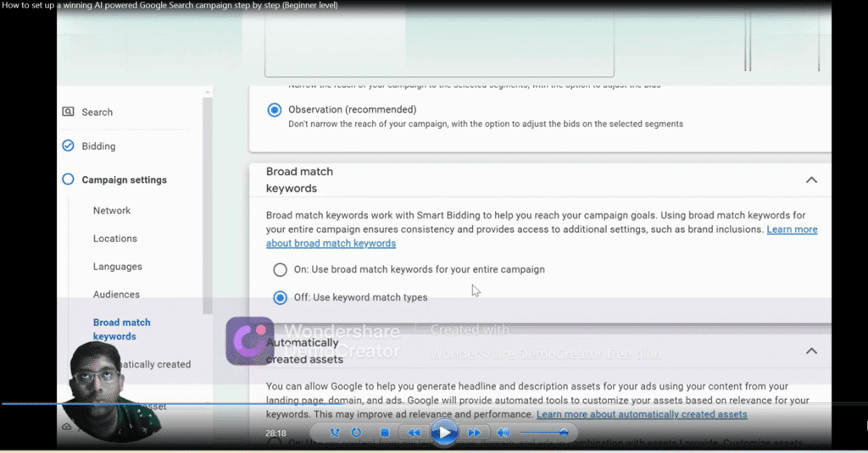Select the Observation (recommended) radio button
Image resolution: width=868 pixels, height=453 pixels.
[274, 110]
